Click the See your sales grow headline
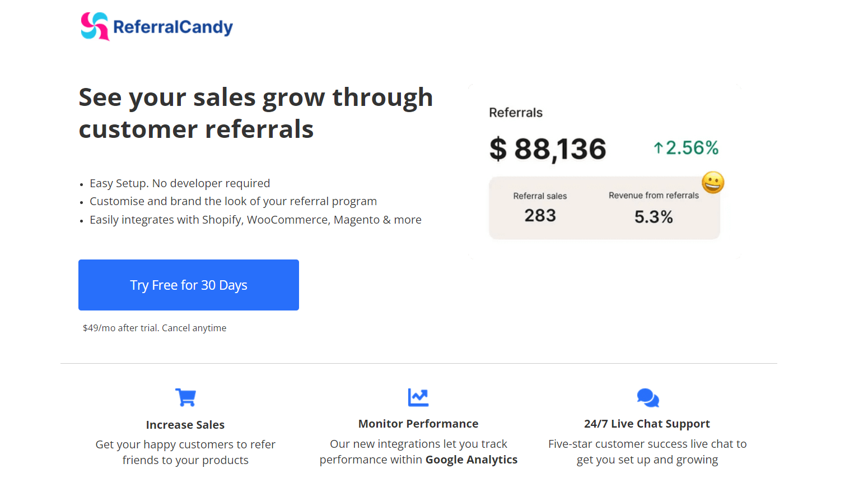868x496 pixels. pyautogui.click(x=256, y=113)
